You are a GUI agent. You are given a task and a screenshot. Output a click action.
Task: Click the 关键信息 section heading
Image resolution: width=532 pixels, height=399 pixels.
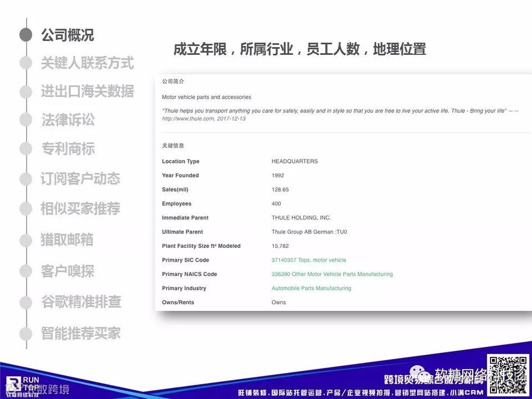coord(173,146)
